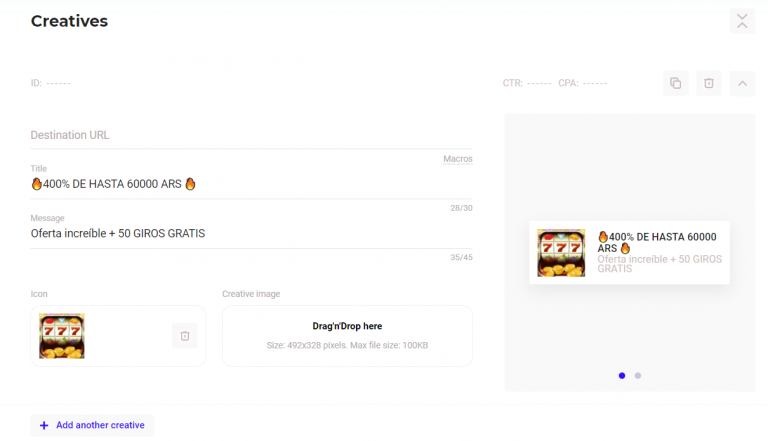Click the fire emoji at the title's end

tap(190, 184)
